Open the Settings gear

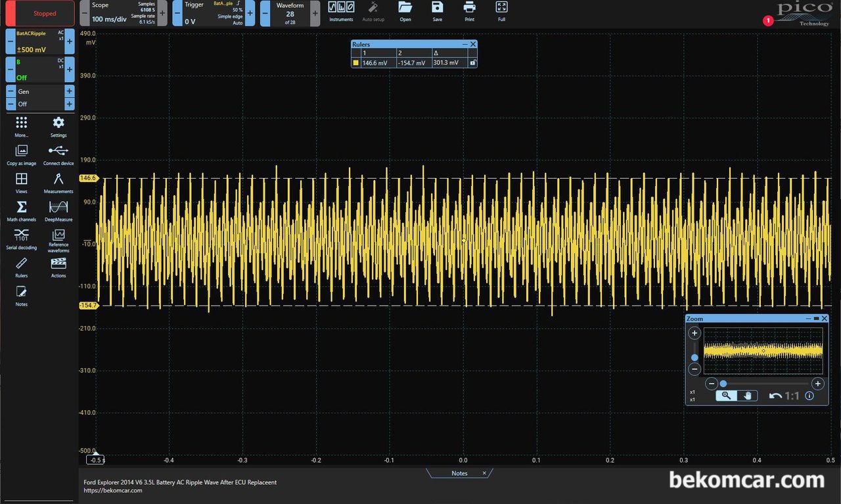(x=58, y=126)
